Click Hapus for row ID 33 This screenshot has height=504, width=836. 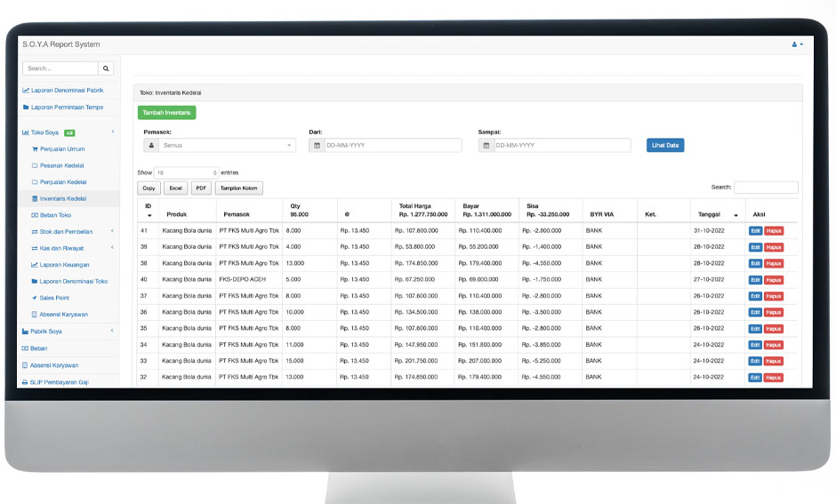[x=774, y=361]
